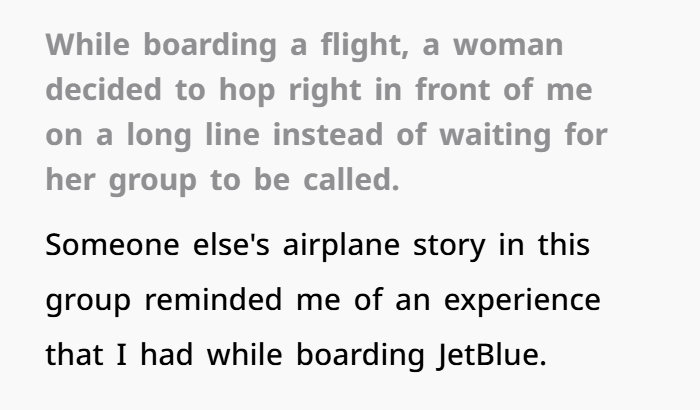Click the word "experience" in the body text
This screenshot has width=700, height=410.
point(522,301)
